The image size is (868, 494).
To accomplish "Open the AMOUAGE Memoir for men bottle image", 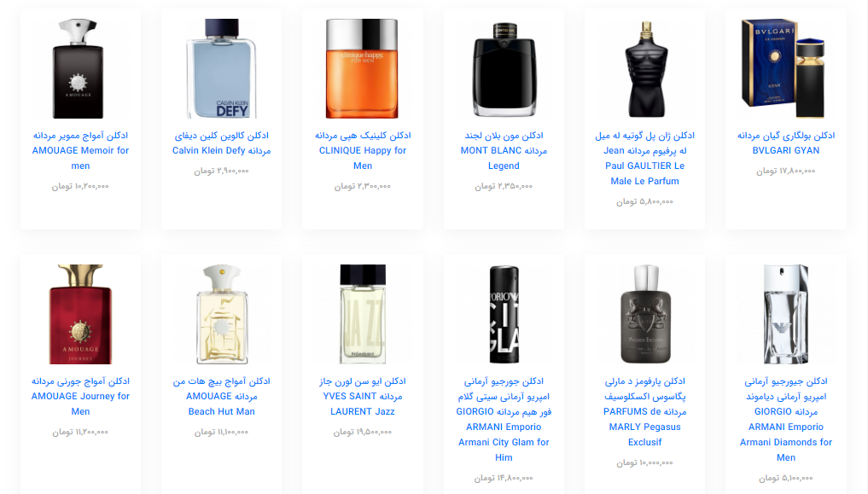I will pos(80,68).
